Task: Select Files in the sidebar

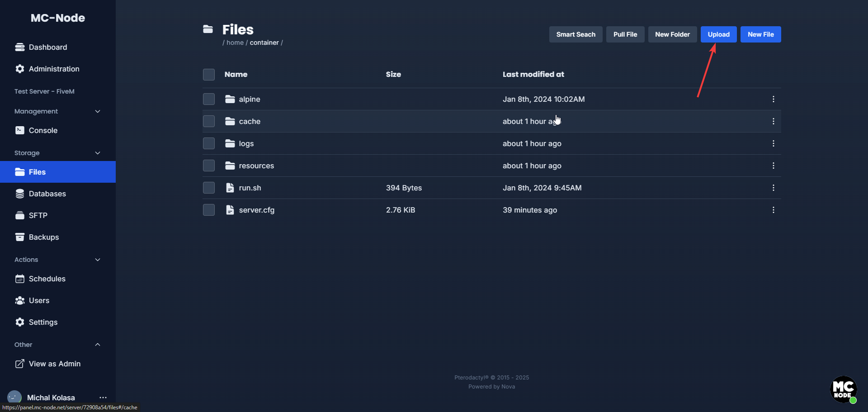Action: [x=58, y=172]
